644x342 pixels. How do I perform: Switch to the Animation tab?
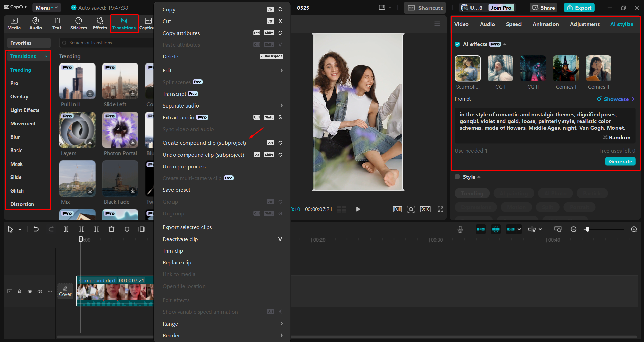(546, 24)
